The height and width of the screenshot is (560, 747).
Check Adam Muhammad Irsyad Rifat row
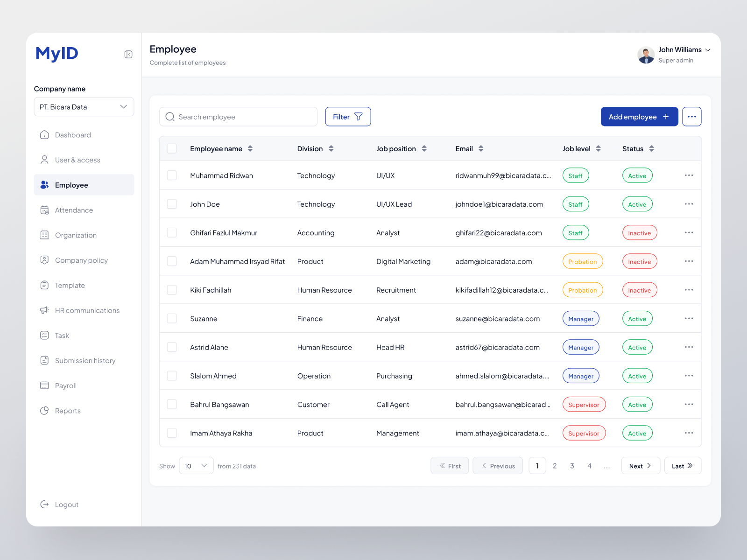click(172, 261)
